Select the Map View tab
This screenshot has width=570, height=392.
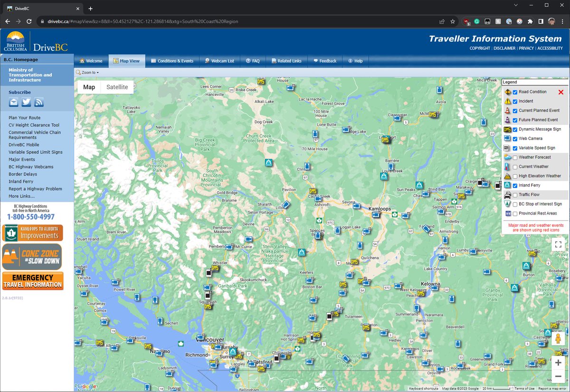(x=126, y=61)
